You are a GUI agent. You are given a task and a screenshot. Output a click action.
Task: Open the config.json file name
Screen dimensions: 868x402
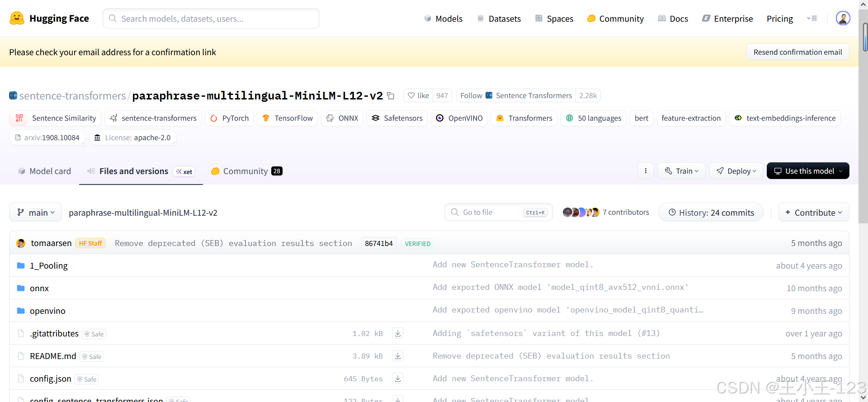(x=51, y=378)
